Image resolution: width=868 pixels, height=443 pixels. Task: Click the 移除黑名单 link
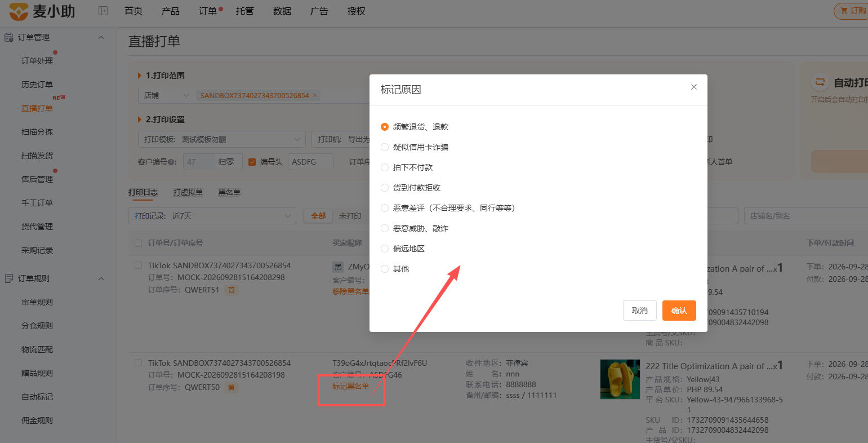point(350,291)
